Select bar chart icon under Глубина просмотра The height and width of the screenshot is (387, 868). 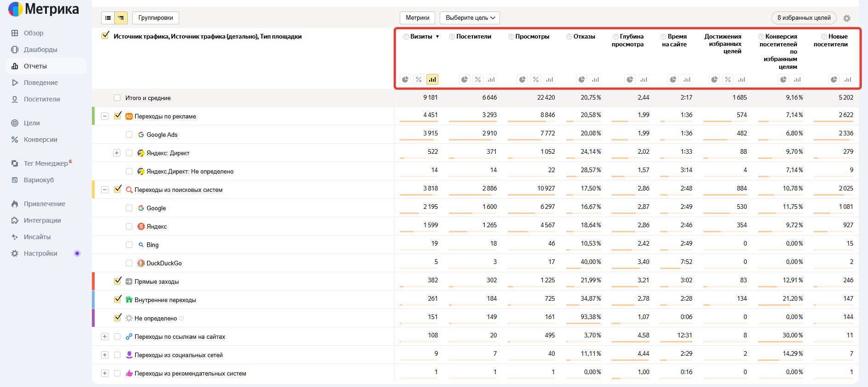[x=644, y=79]
